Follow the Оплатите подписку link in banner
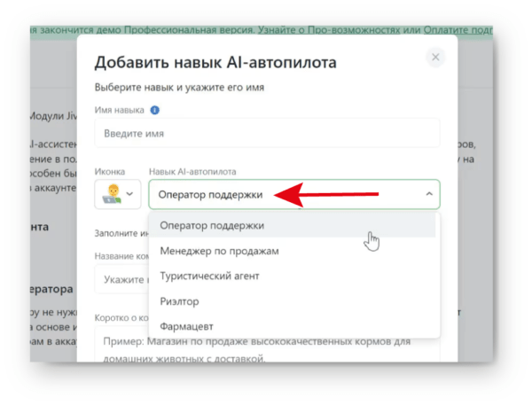 click(458, 30)
